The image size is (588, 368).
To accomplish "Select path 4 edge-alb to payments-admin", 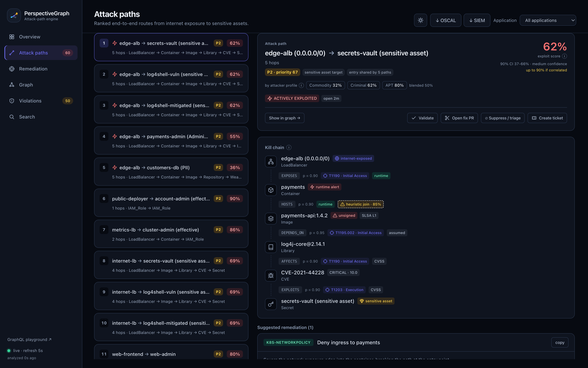I will pyautogui.click(x=171, y=141).
